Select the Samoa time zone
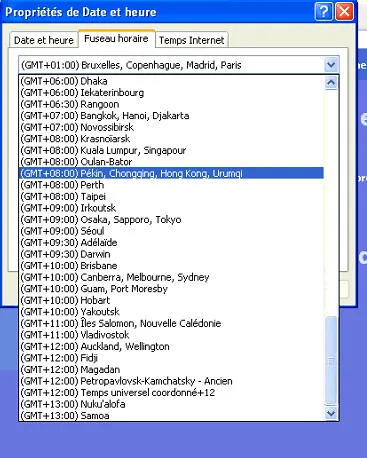Screen dimensions: 367x458 (171, 415)
